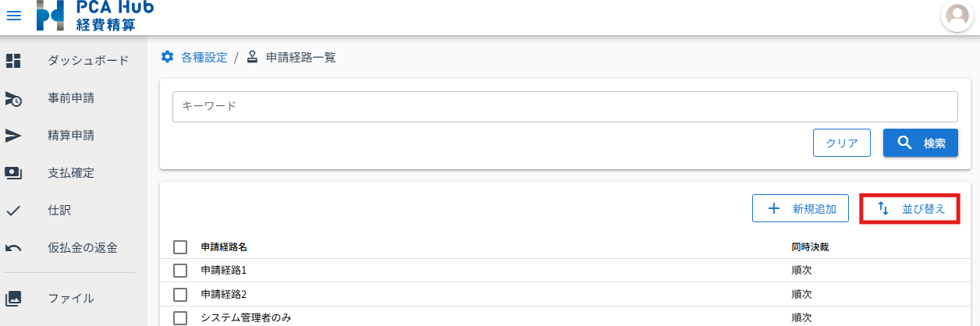Click the 新規追加 button
This screenshot has width=980, height=326.
tap(801, 208)
